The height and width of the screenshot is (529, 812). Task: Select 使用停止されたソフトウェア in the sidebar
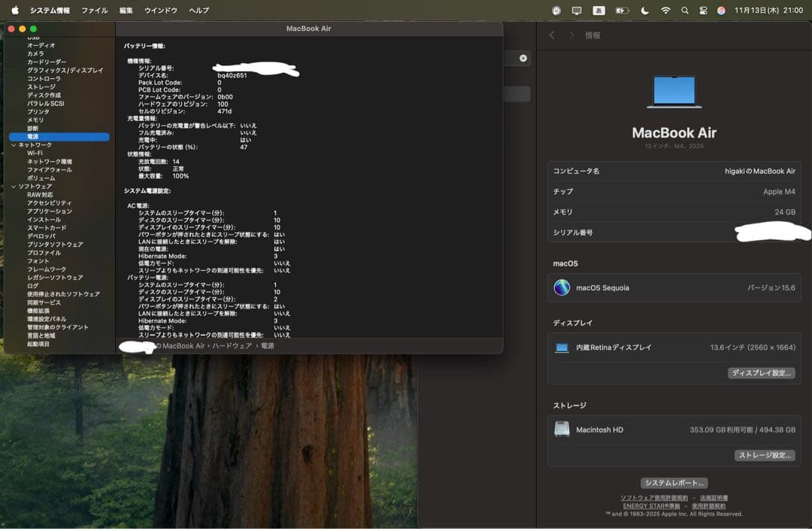coord(64,294)
